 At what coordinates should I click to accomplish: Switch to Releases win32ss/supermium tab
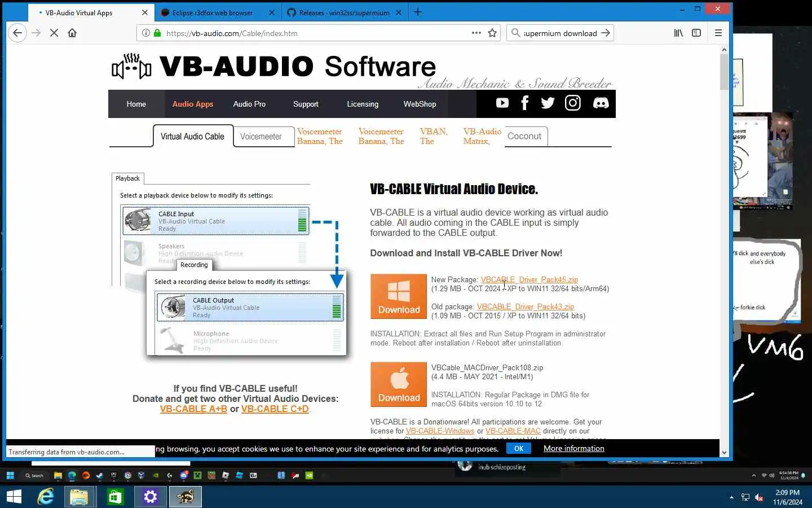[344, 12]
